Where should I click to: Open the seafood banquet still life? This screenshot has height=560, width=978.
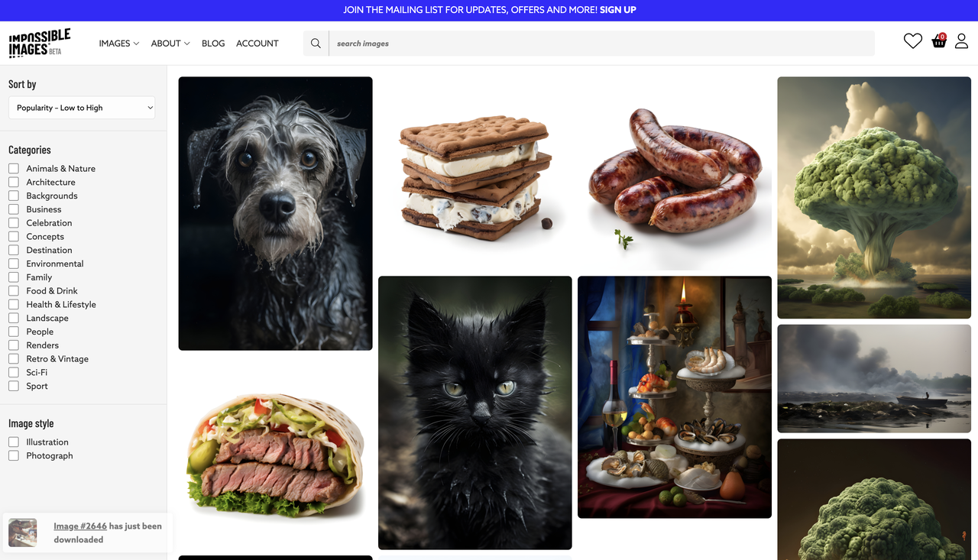(x=675, y=397)
